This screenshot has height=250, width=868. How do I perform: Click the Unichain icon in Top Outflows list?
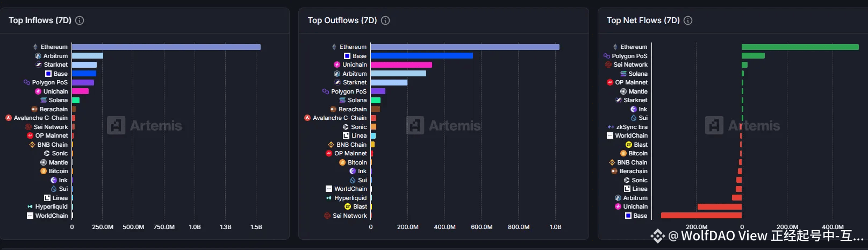[337, 65]
